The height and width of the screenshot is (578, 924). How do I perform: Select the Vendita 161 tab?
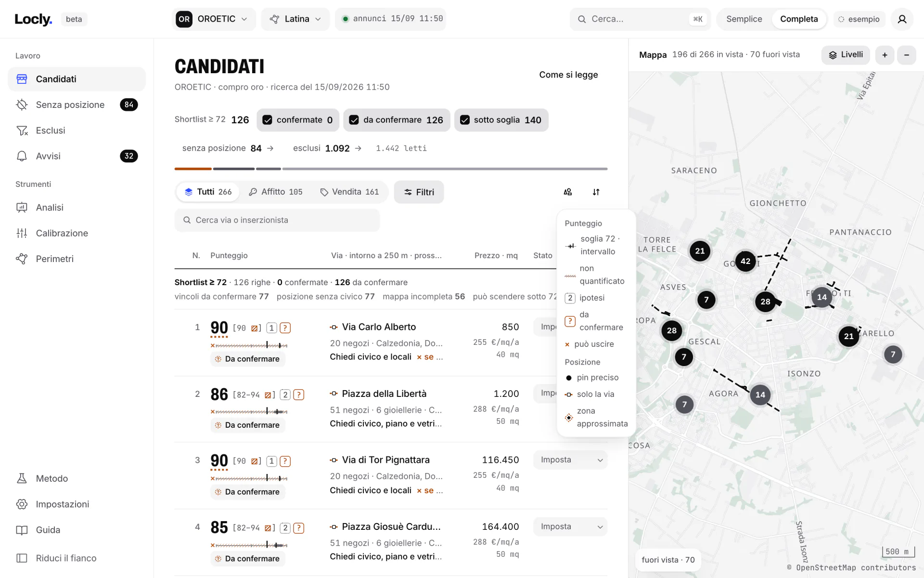[x=349, y=192]
